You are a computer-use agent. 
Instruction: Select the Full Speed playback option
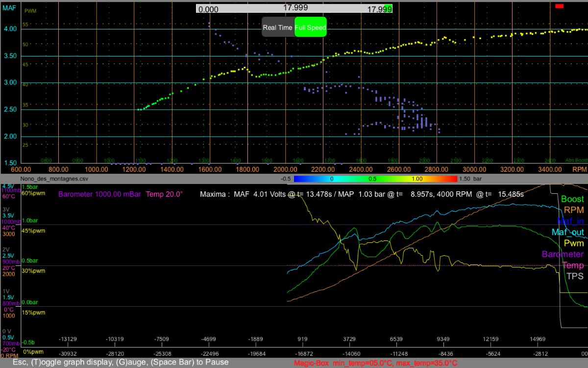310,28
